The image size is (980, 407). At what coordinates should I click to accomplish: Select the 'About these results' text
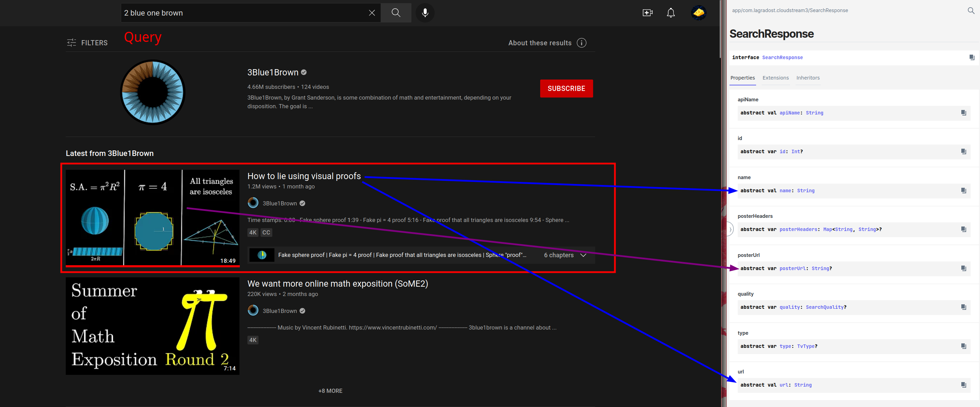coord(540,43)
